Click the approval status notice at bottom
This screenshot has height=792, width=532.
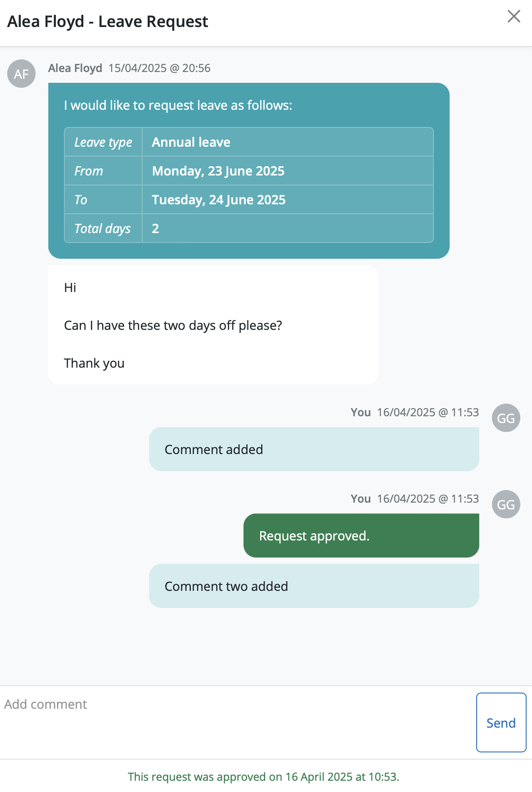[x=263, y=777]
